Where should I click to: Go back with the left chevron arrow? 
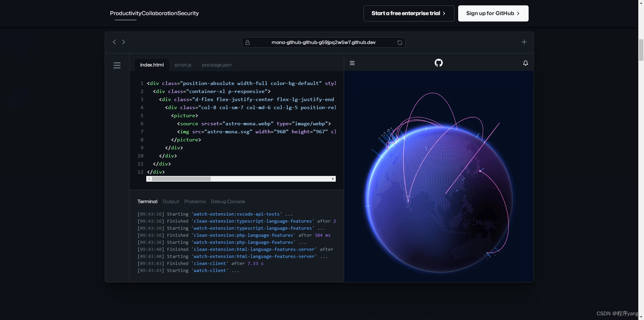[x=114, y=42]
